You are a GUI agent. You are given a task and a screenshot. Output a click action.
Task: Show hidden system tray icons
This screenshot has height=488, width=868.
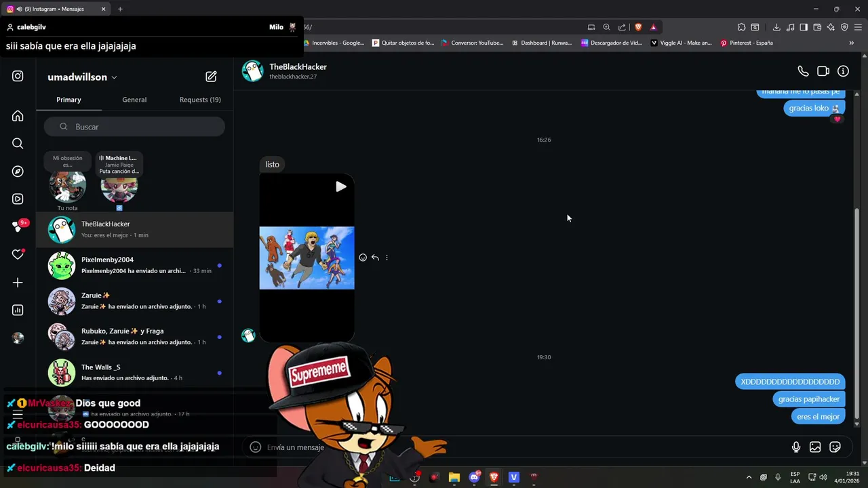[x=749, y=477]
